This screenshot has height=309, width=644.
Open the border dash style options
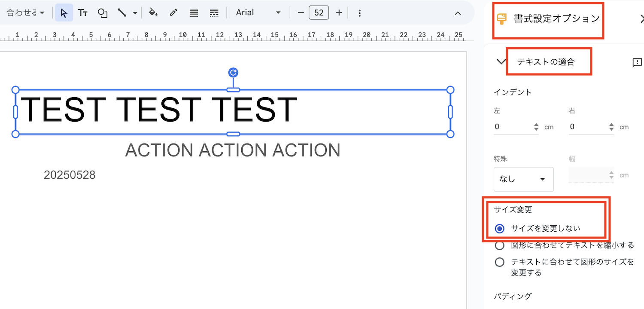(x=214, y=13)
